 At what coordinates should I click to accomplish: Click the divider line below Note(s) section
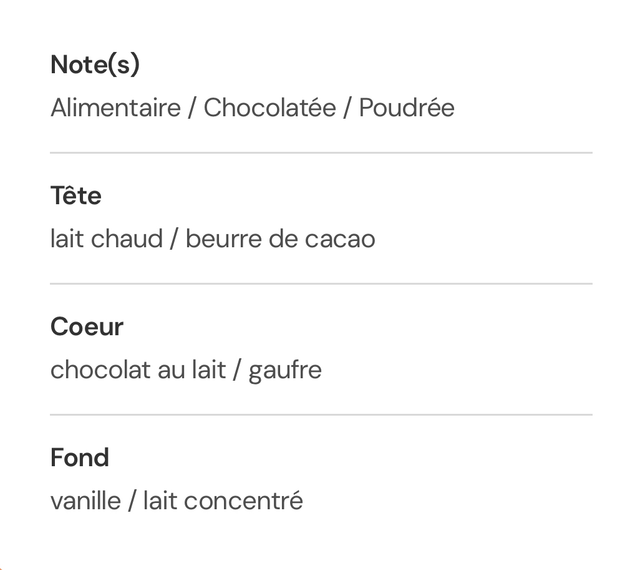point(321,153)
